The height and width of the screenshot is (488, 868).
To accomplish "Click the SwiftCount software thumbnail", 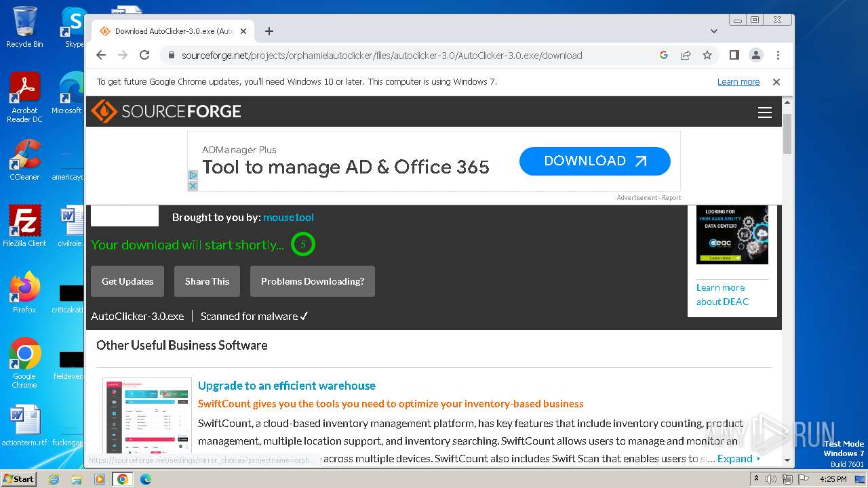I will coord(147,417).
